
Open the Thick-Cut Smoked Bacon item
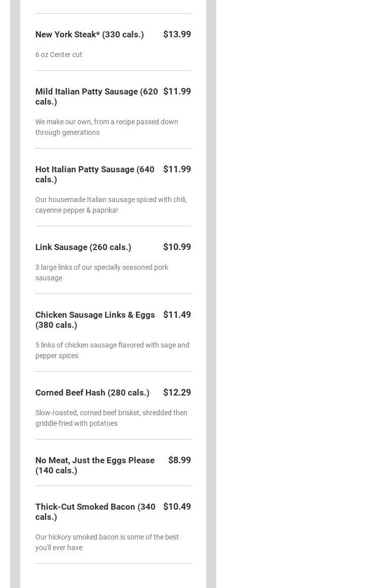click(95, 512)
